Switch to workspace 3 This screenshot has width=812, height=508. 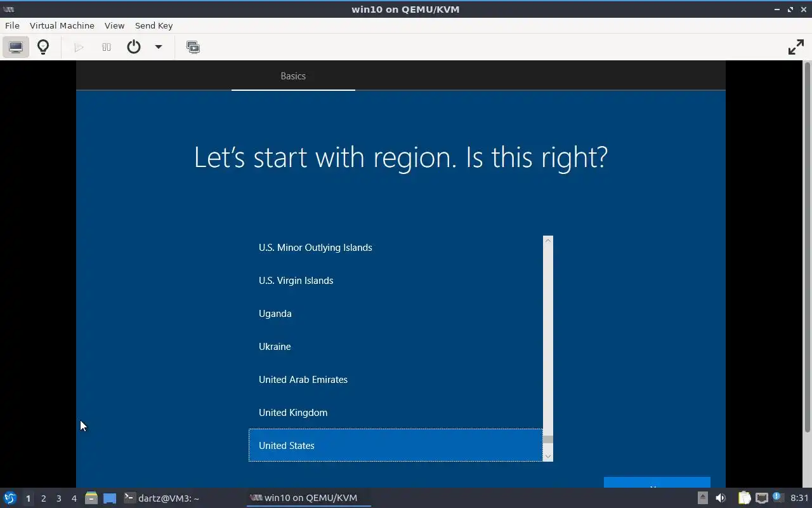58,498
